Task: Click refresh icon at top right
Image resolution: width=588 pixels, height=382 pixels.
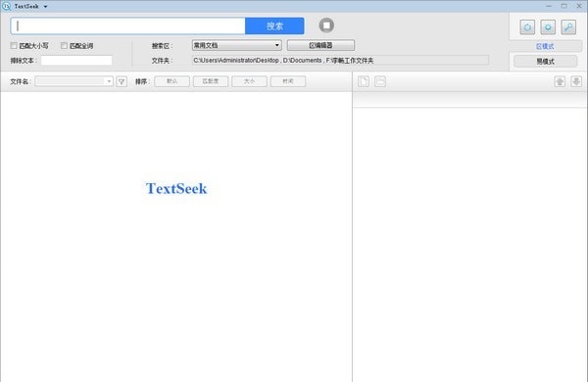Action: point(527,27)
